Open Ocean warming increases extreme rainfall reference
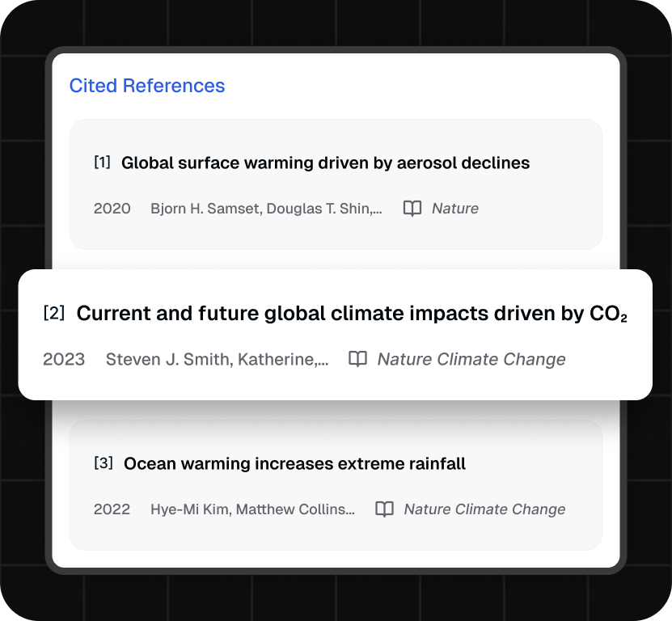The image size is (672, 621). (x=294, y=463)
